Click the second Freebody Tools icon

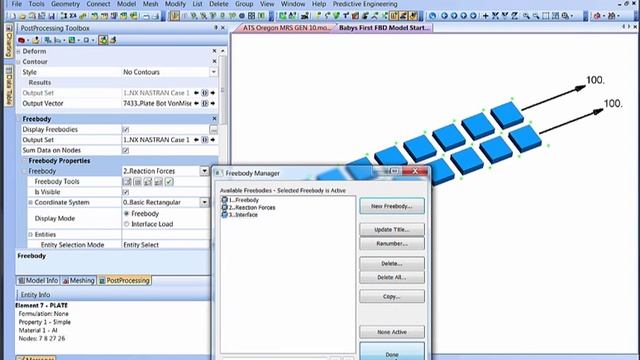[x=138, y=182]
